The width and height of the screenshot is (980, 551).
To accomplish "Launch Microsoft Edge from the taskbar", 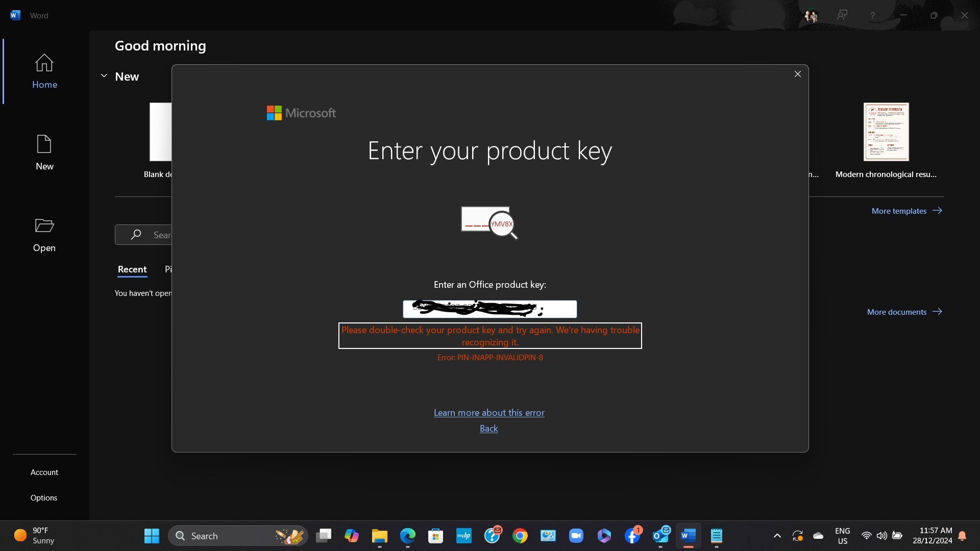I will [x=408, y=536].
